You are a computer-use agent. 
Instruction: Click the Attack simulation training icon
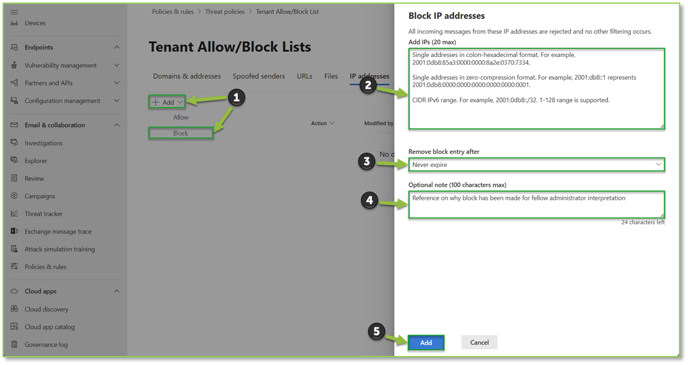click(14, 249)
